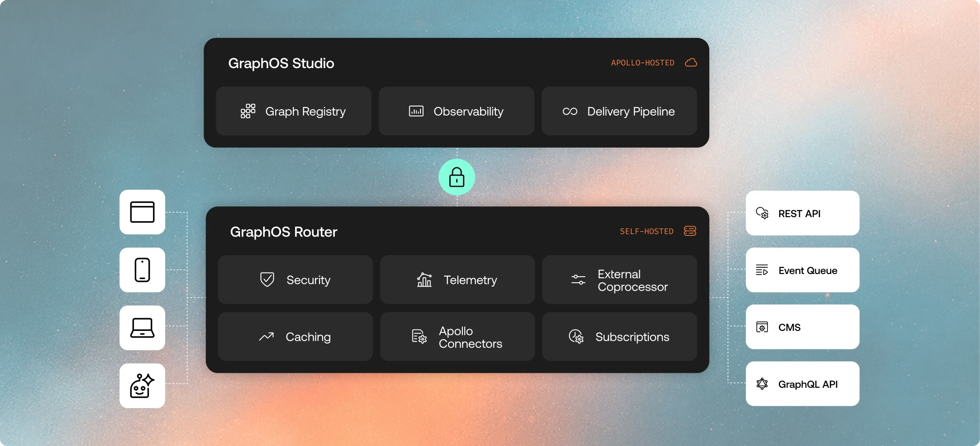Click the GraphOS Router heading
This screenshot has height=446, width=980.
[283, 232]
